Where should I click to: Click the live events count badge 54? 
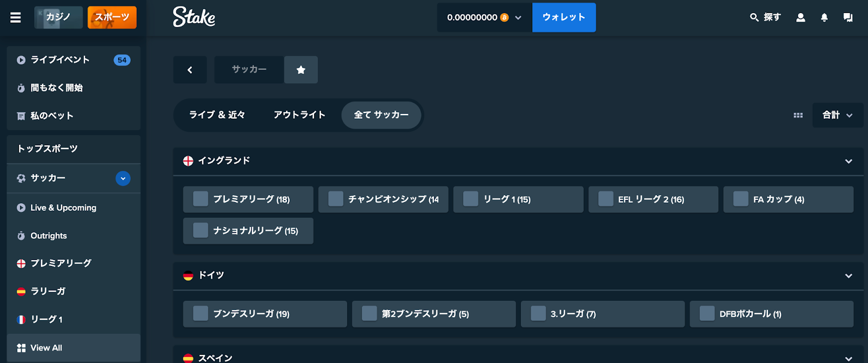(122, 60)
